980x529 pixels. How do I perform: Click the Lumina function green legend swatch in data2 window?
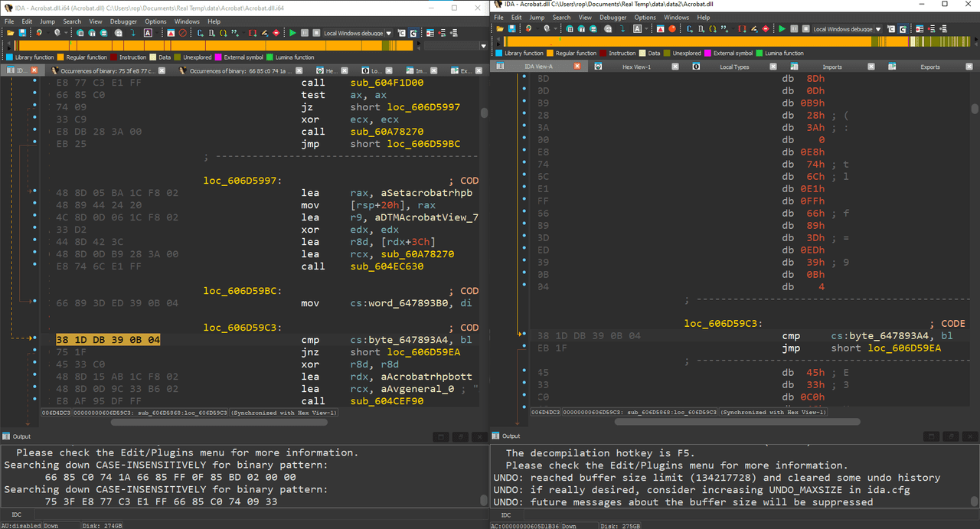[x=759, y=53]
